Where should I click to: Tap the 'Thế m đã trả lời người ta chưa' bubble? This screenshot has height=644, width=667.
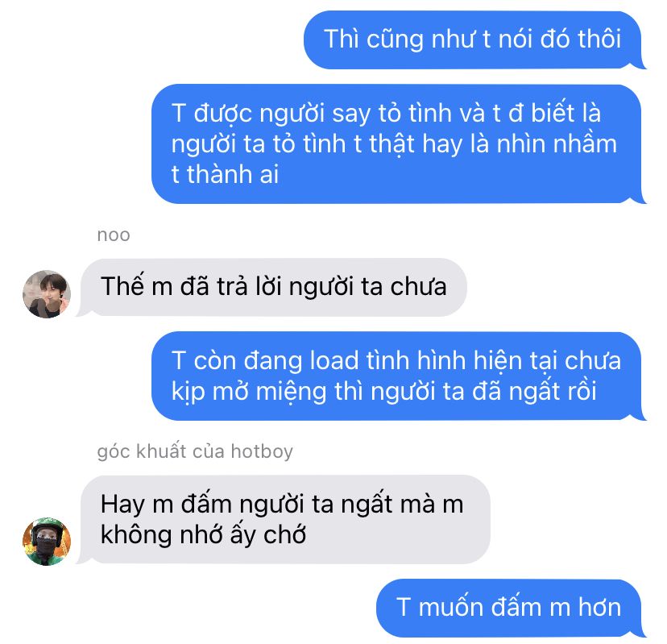[x=272, y=287]
